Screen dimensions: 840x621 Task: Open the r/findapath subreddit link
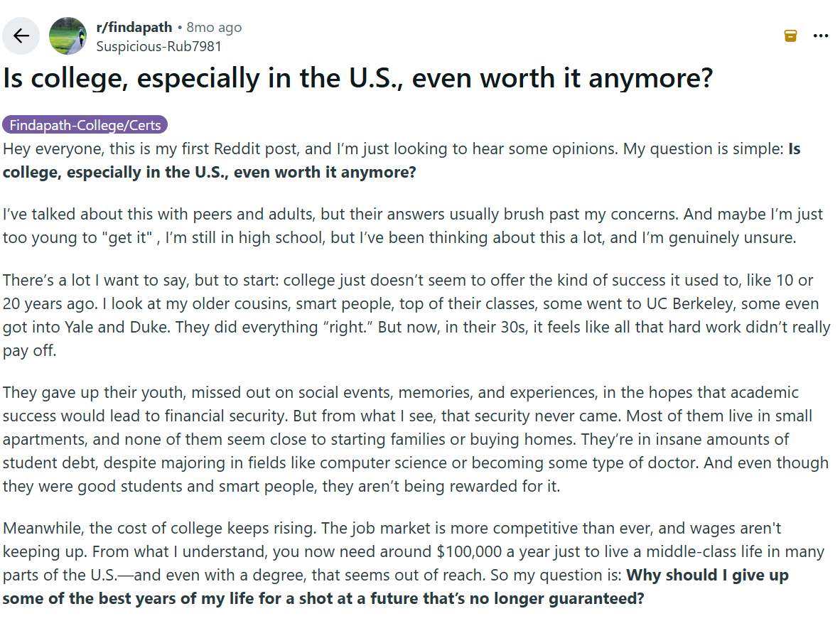[x=134, y=27]
